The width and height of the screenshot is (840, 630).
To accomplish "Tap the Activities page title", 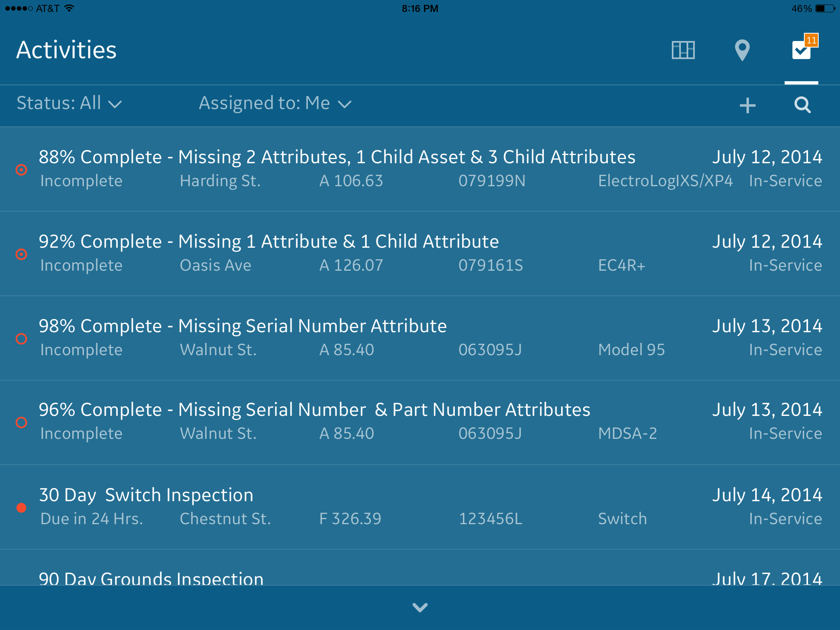I will [66, 50].
